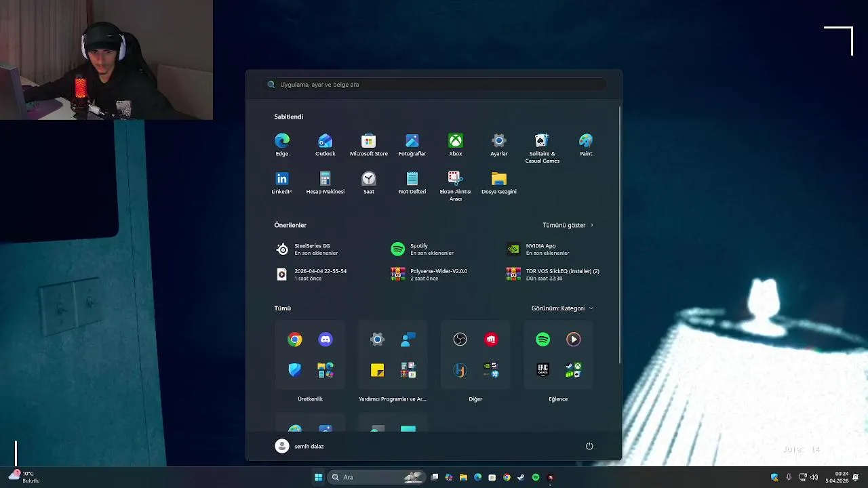Click the microphone tray icon
Viewport: 868px width, 488px height.
tap(789, 477)
